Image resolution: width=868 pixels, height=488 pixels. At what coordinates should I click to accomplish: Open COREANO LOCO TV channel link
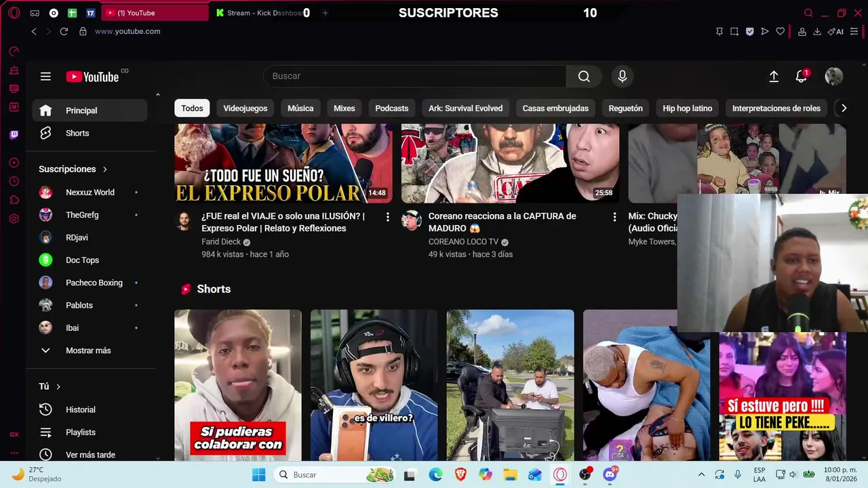[x=463, y=242]
